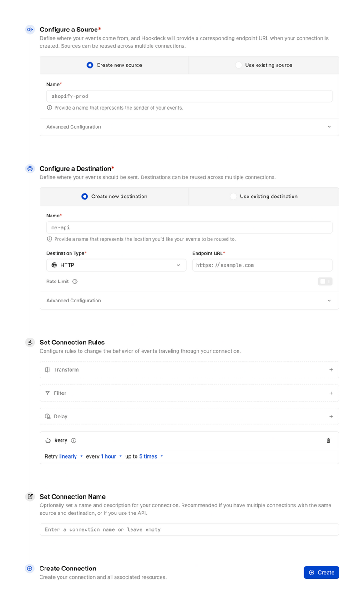Open the 5 times retry count dropdown
Screen dimensions: 364x605
(x=151, y=456)
